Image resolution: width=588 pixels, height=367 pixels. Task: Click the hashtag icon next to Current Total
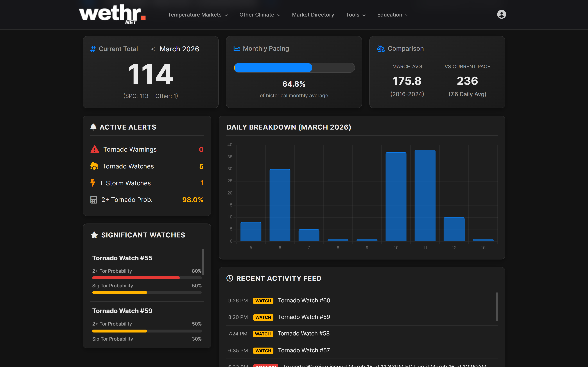(93, 49)
